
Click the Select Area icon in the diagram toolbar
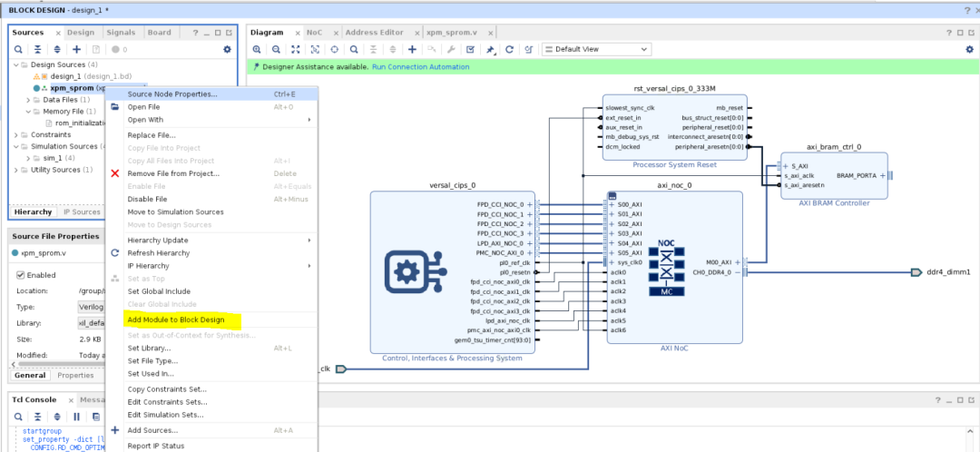point(315,49)
